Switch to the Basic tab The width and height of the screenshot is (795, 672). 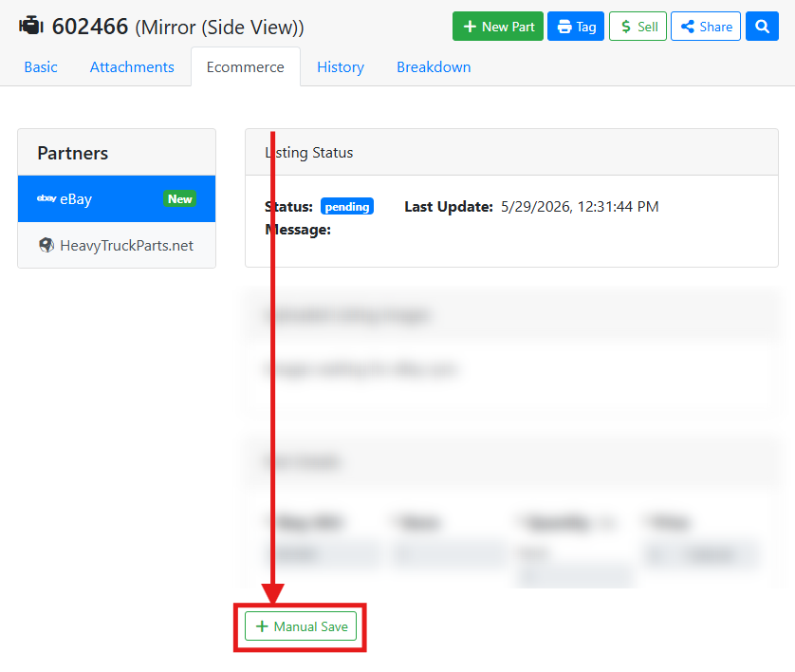tap(41, 67)
